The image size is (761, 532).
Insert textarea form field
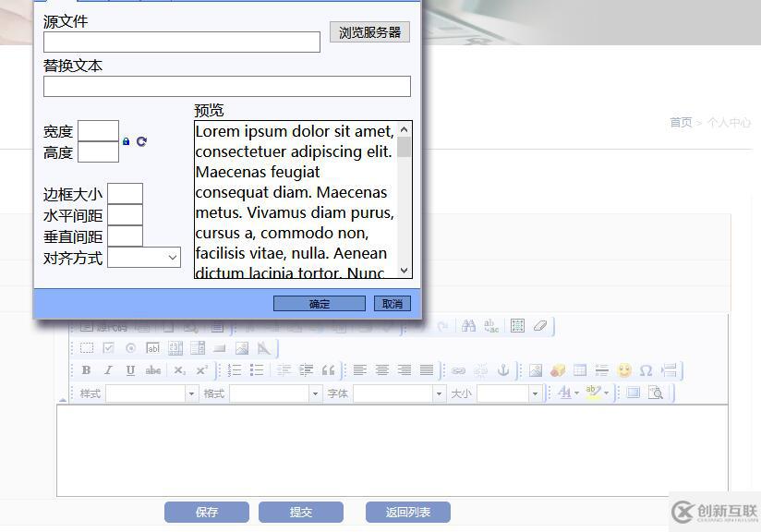pos(175,348)
